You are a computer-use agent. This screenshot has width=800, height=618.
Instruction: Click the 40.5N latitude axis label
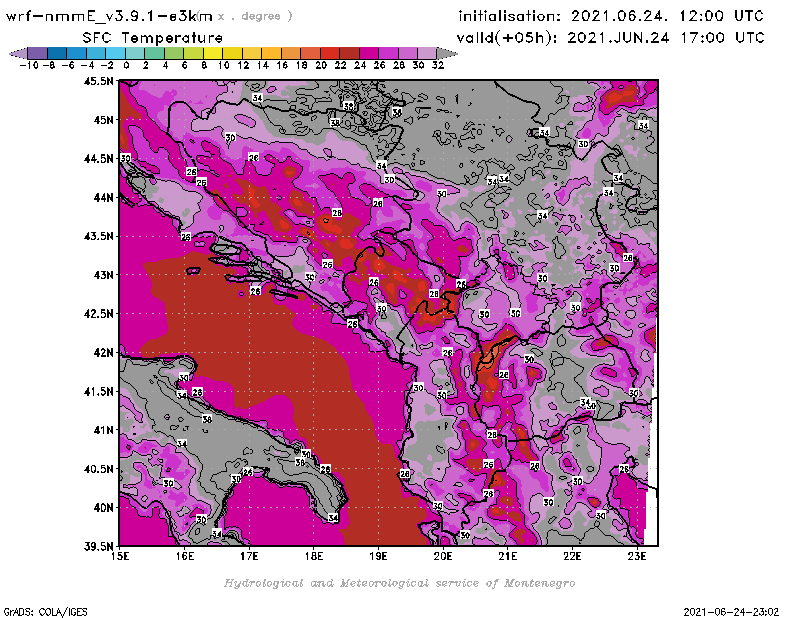(99, 469)
